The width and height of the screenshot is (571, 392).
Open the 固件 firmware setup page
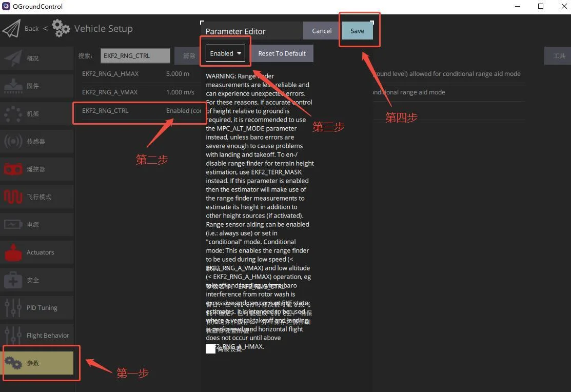tap(37, 86)
